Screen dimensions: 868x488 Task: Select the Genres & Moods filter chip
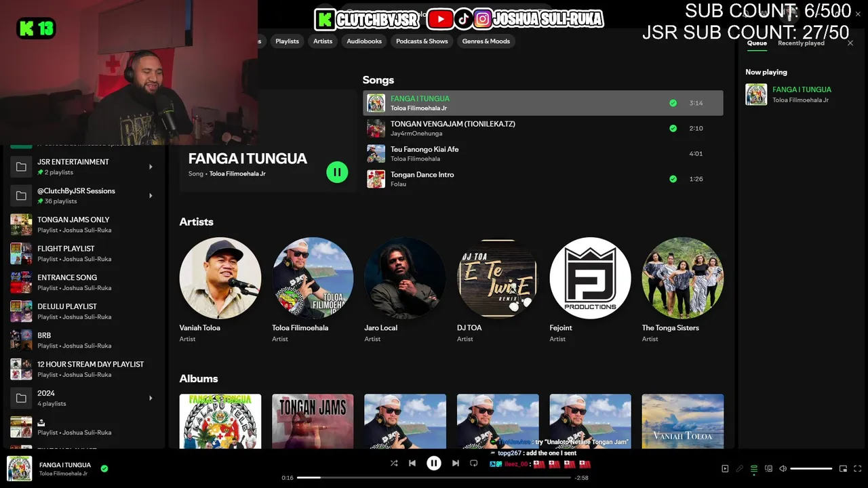[486, 41]
